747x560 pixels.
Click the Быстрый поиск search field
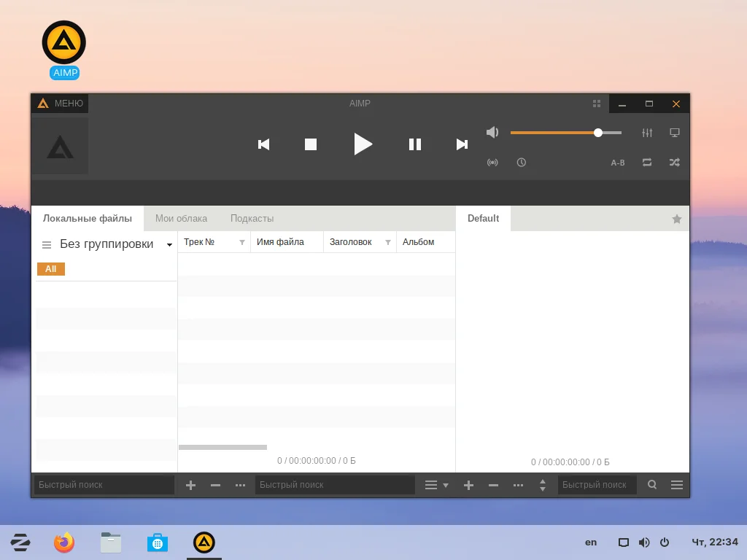coord(102,484)
